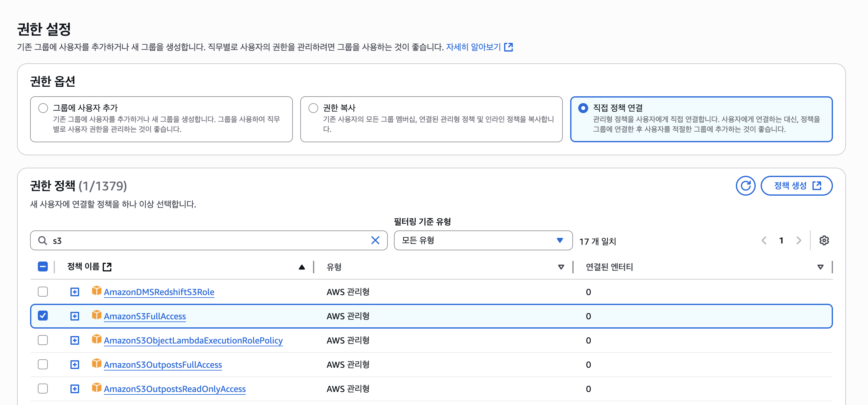Uncheck the AmazonS3FullAccess checkbox
868x405 pixels.
tap(43, 316)
